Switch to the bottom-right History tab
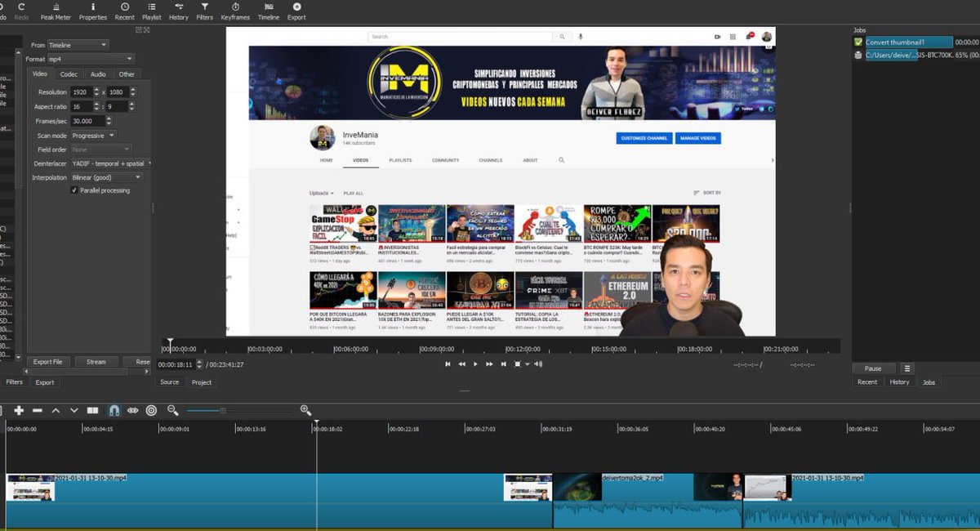Screen dimensions: 980x531 point(899,382)
